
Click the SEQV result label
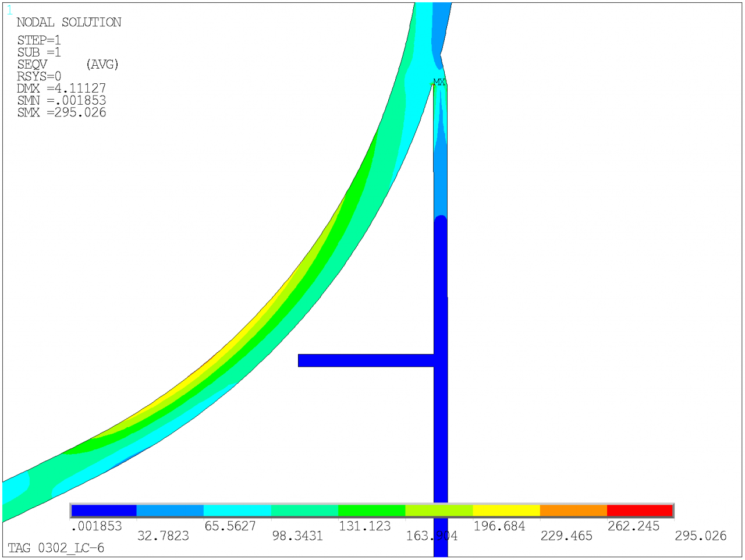pos(32,64)
